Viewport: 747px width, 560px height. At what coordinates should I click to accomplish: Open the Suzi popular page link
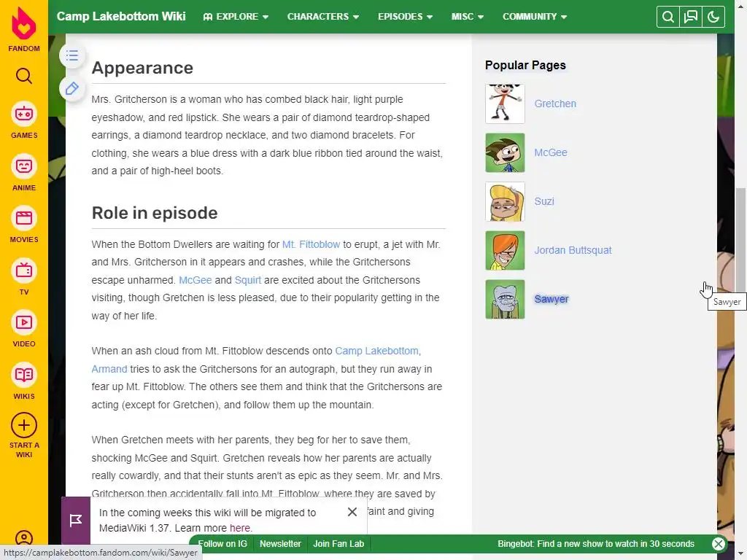point(544,201)
